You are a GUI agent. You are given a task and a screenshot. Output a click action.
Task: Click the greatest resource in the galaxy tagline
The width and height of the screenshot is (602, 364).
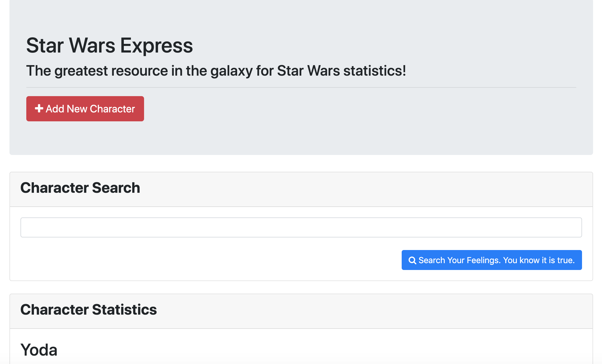(216, 71)
